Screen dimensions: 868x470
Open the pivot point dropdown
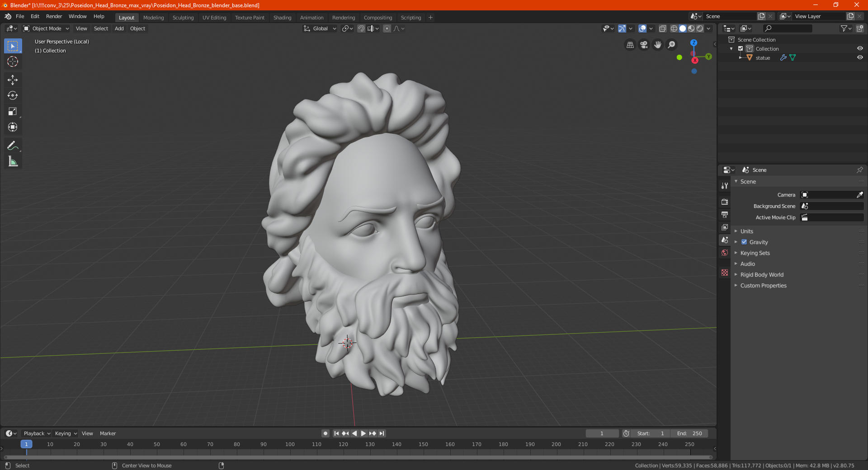click(x=347, y=28)
